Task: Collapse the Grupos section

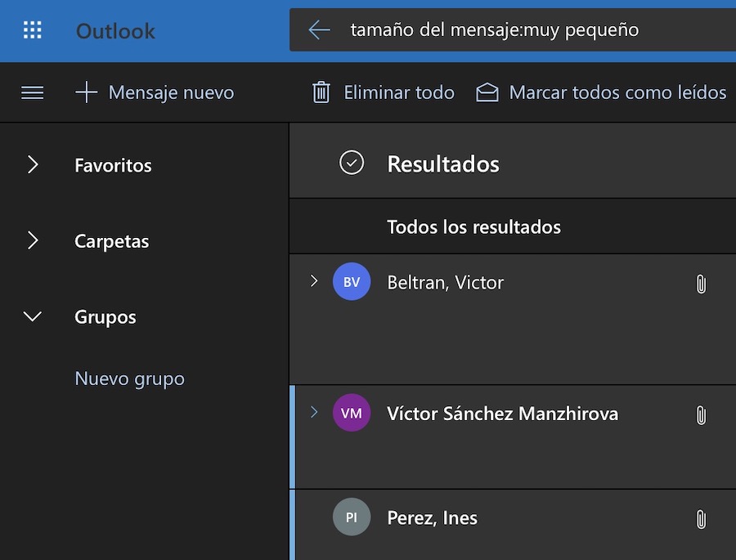Action: [33, 316]
